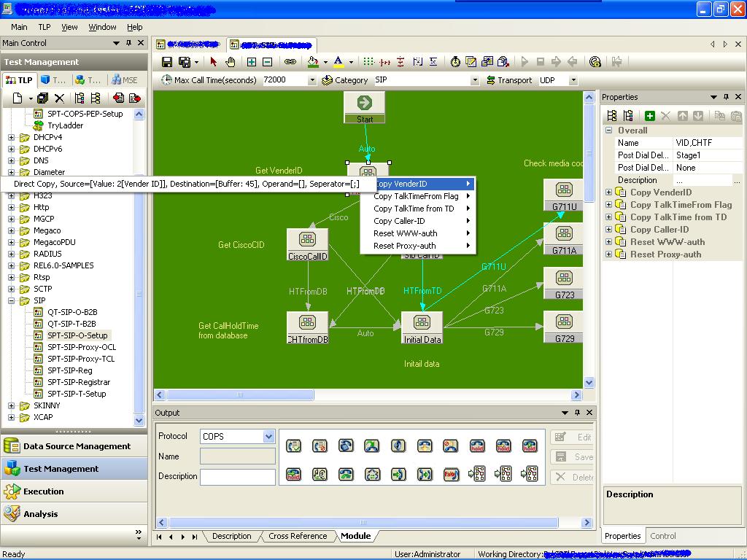Image resolution: width=747 pixels, height=560 pixels.
Task: Open the Protocol COPS dropdown
Action: tap(268, 436)
